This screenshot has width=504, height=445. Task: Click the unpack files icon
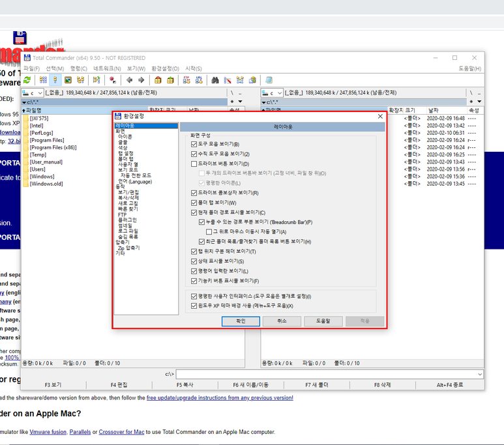click(170, 80)
